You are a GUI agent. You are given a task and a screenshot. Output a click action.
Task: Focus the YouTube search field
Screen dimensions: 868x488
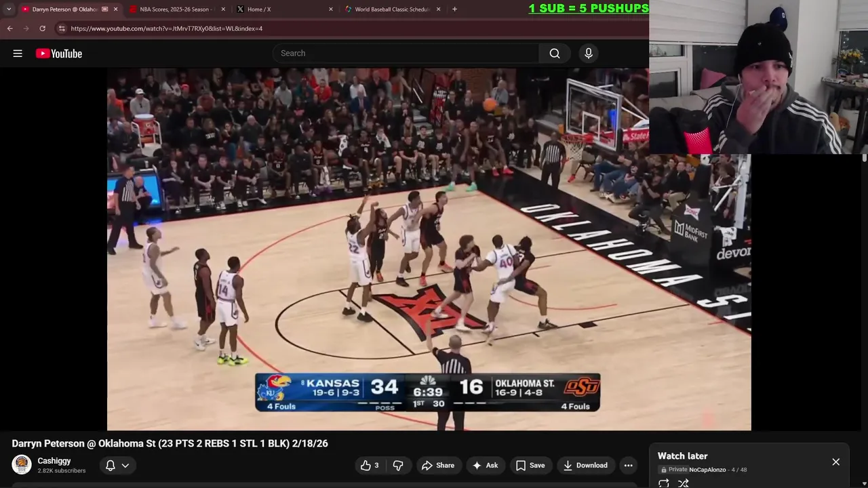(x=406, y=54)
